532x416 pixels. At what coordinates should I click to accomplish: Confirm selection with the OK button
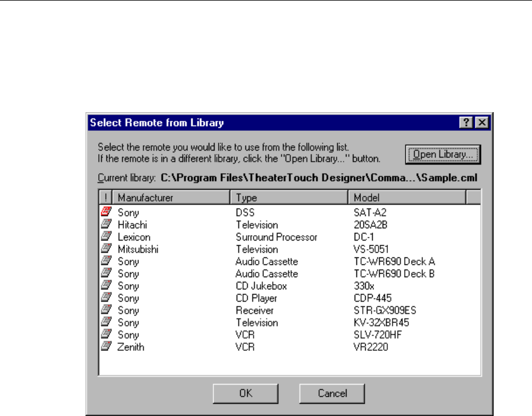pos(245,393)
